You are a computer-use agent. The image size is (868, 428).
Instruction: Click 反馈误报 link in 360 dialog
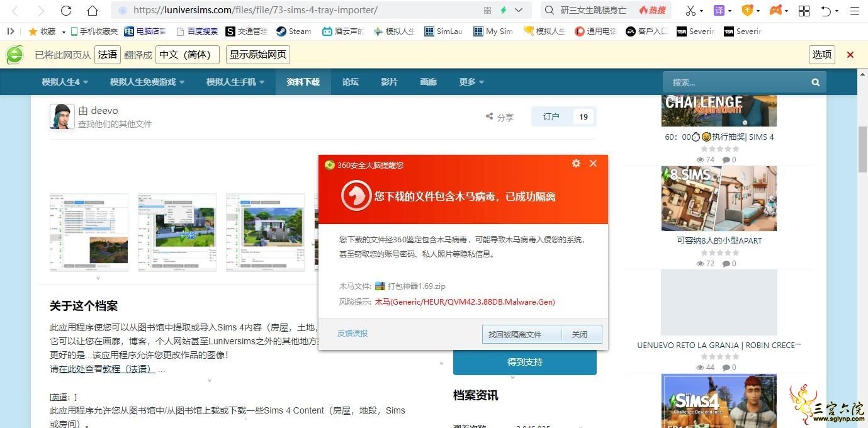pos(352,334)
